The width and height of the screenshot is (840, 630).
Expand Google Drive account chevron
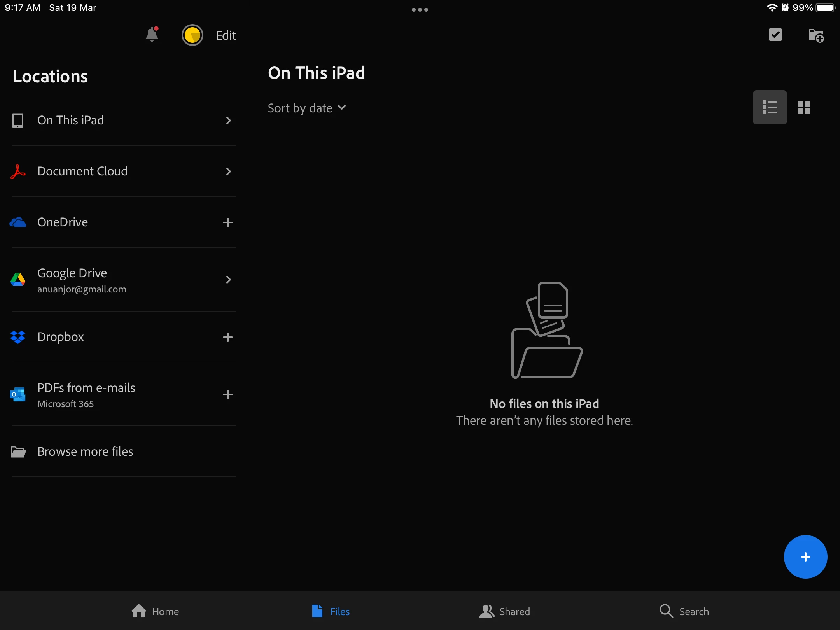point(228,280)
